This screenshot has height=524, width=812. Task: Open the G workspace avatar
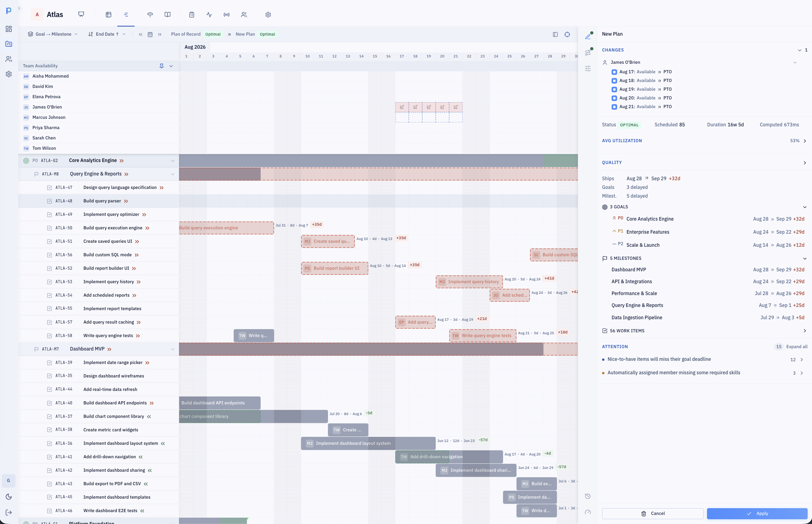point(9,480)
